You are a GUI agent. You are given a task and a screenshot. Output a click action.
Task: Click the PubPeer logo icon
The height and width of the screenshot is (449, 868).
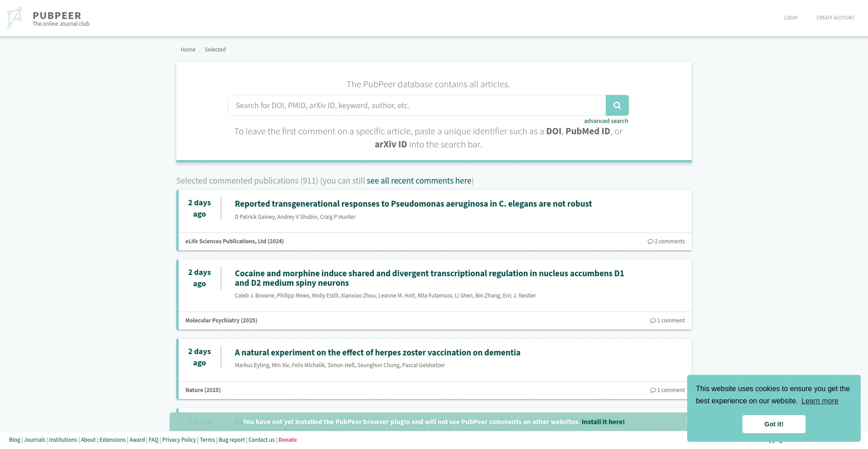tap(14, 18)
